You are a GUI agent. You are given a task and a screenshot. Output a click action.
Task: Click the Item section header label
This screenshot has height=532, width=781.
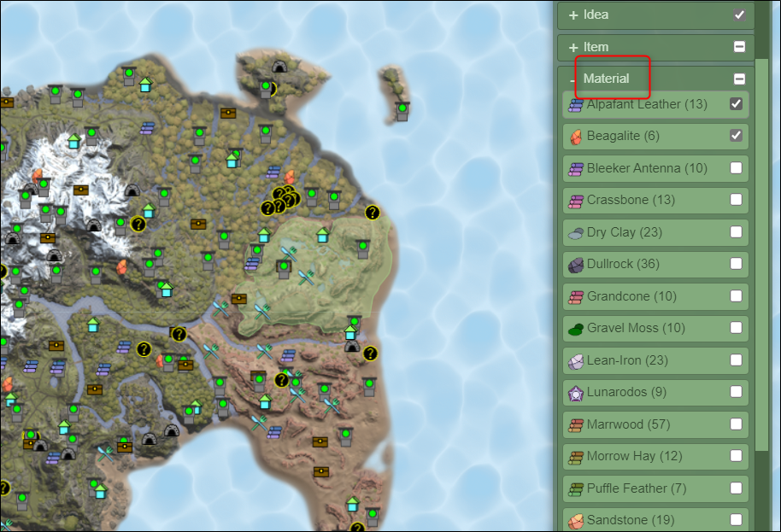pyautogui.click(x=596, y=47)
